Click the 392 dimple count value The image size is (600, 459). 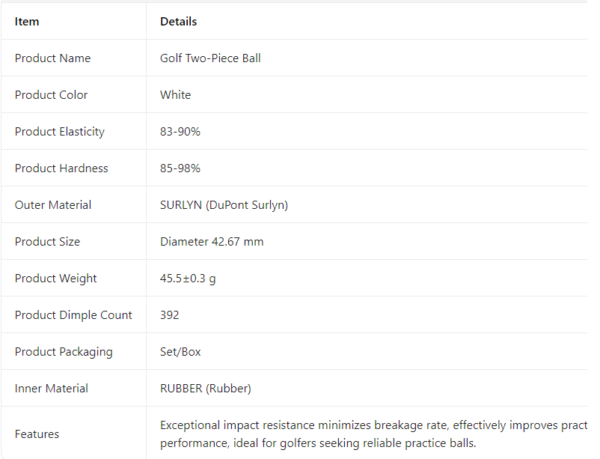coord(169,315)
